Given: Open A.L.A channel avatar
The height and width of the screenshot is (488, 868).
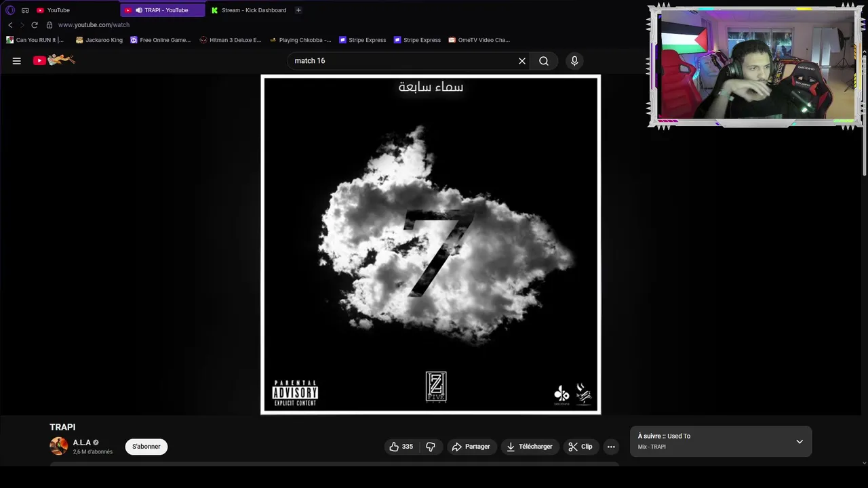Looking at the screenshot, I should 59,446.
